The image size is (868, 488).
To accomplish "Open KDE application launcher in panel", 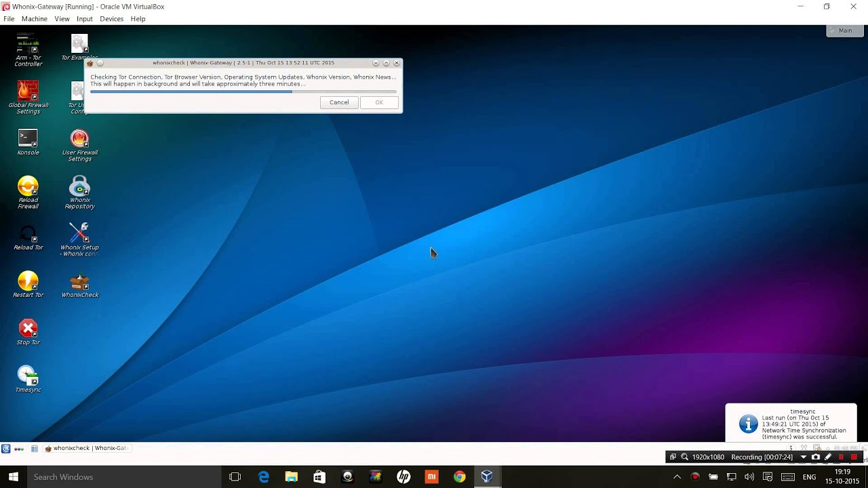I will click(x=6, y=448).
